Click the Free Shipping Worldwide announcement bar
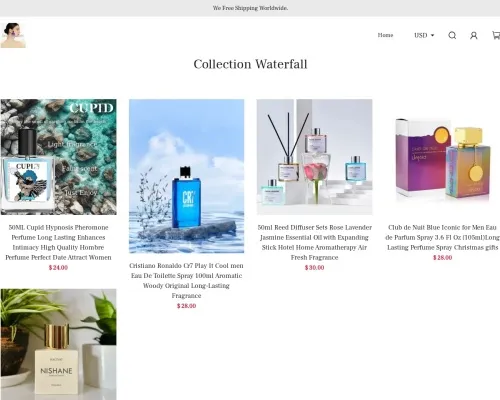500x400 pixels. [250, 8]
